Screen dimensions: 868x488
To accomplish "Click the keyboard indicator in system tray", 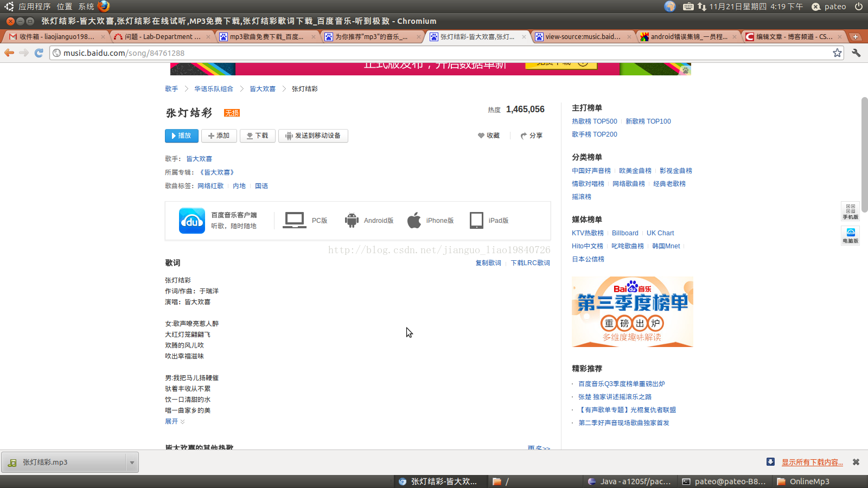I will point(688,7).
